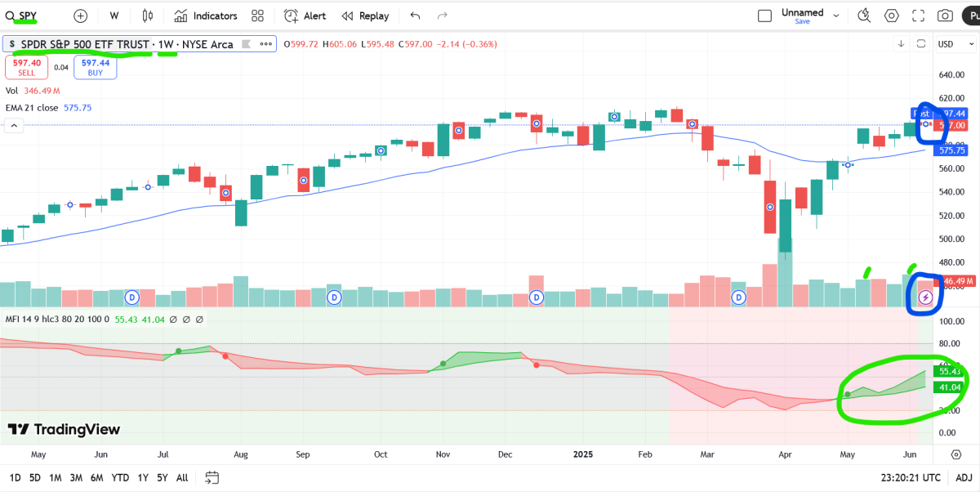Switch to 1M date range
This screenshot has height=492, width=980.
[x=55, y=477]
